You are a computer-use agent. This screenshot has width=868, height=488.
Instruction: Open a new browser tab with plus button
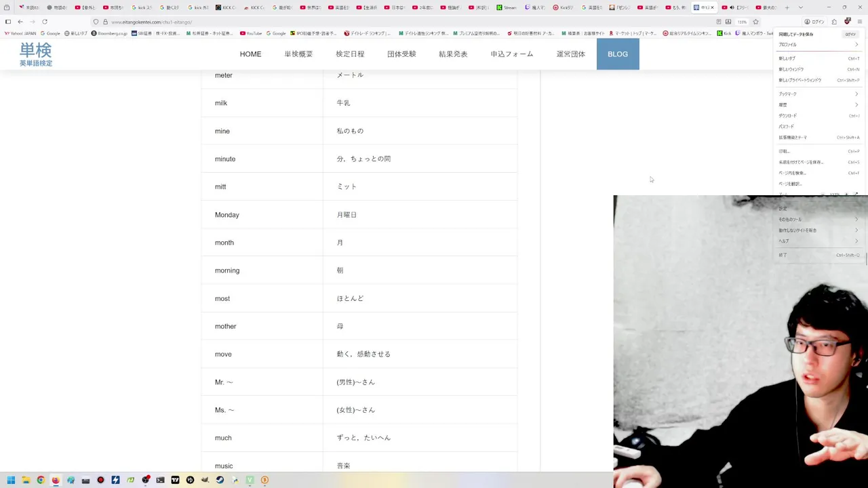point(787,7)
